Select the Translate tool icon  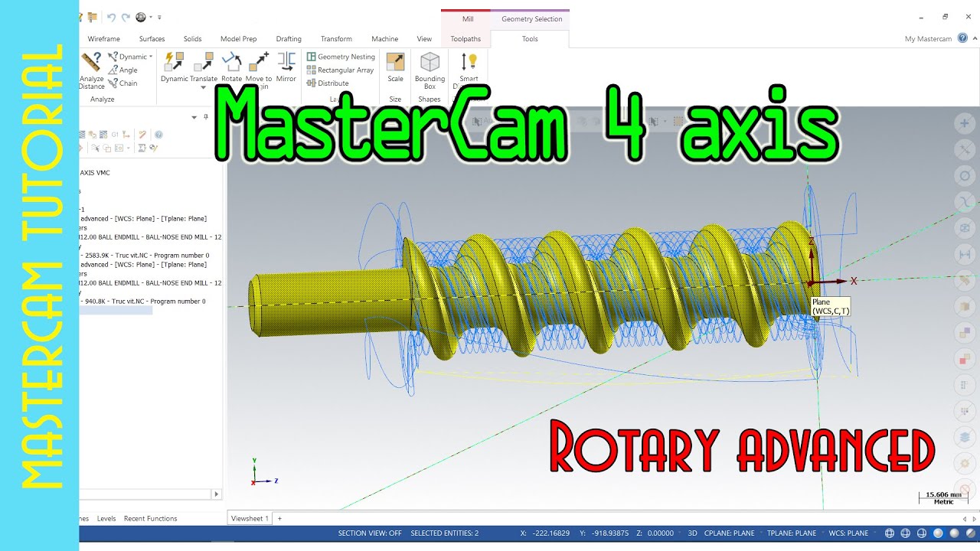click(204, 62)
